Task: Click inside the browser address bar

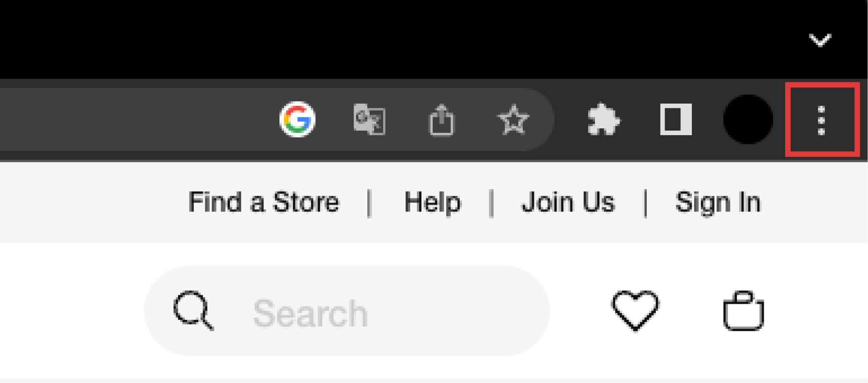Action: click(137, 120)
